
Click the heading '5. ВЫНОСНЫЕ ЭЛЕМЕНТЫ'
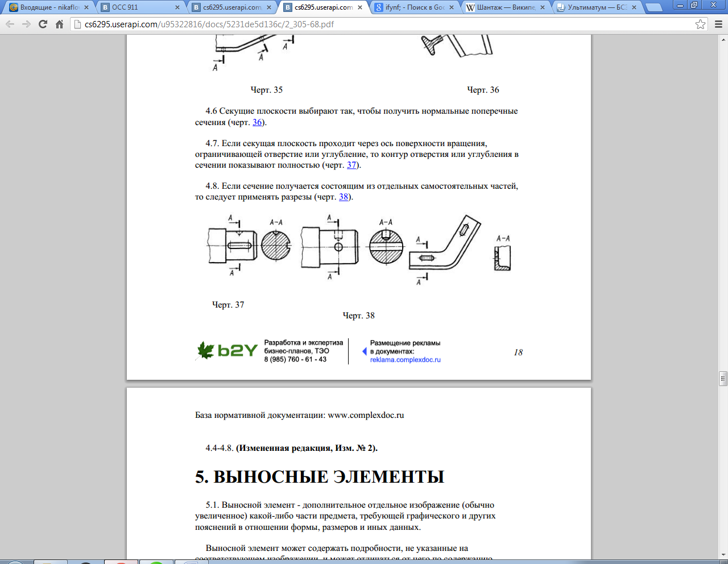320,476
